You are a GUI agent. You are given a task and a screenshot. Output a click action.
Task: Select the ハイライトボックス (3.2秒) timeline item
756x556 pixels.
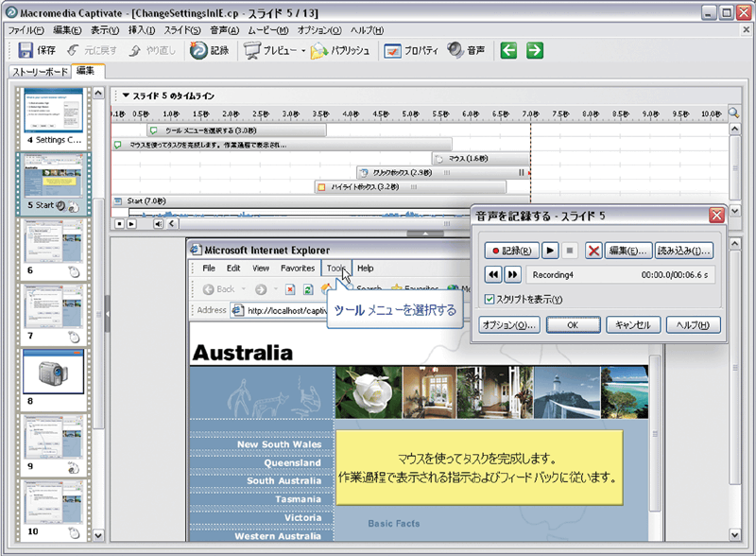(410, 187)
